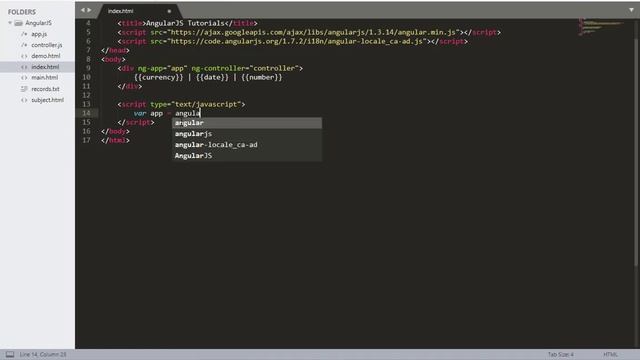
Task: Click the controller.js file icon
Action: 24,45
